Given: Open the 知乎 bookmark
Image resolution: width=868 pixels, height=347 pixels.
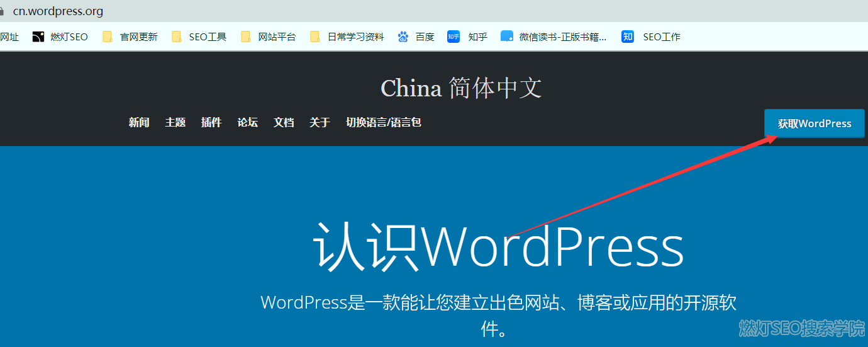Looking at the screenshot, I should (467, 37).
